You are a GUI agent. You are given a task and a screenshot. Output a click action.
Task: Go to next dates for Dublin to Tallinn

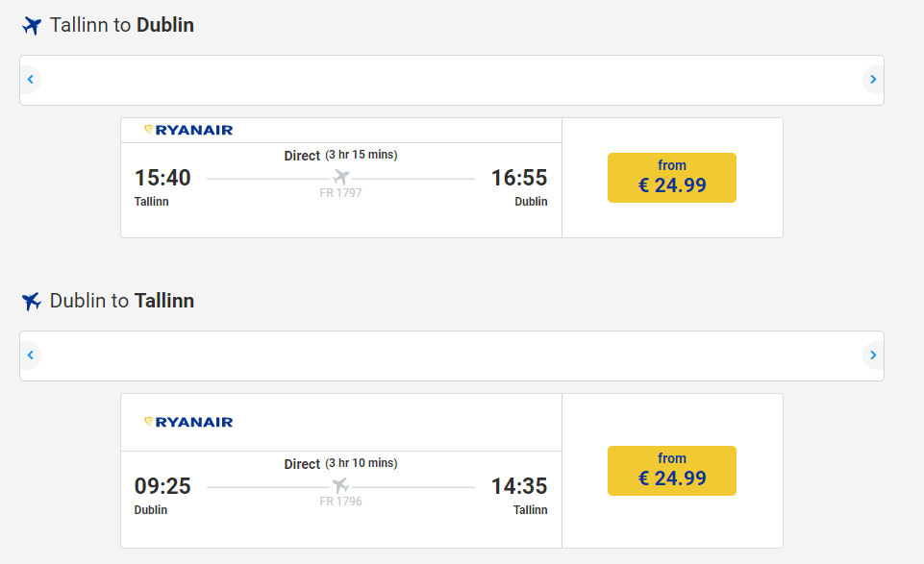[873, 355]
